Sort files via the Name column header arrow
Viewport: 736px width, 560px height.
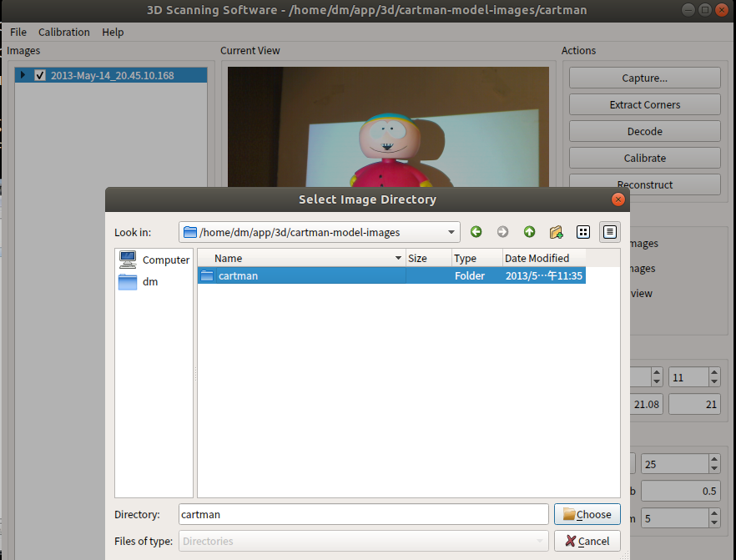click(x=398, y=258)
